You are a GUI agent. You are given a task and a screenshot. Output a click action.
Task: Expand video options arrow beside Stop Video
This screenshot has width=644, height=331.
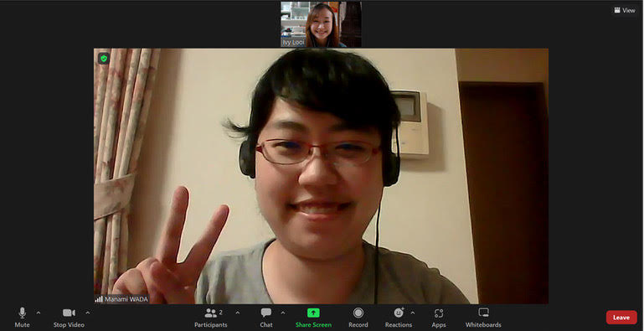click(x=87, y=313)
